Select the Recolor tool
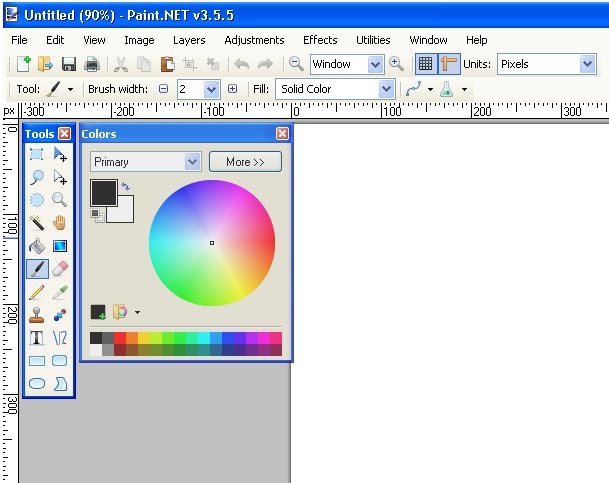 tap(60, 315)
